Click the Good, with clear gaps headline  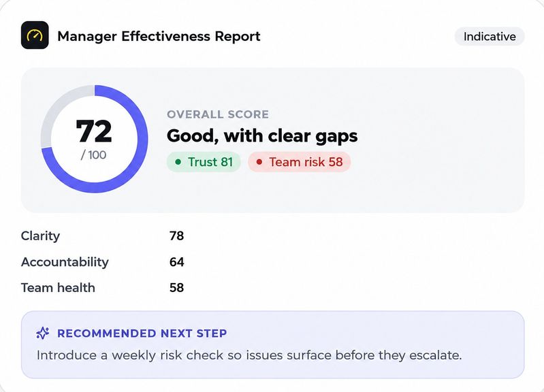click(x=262, y=135)
